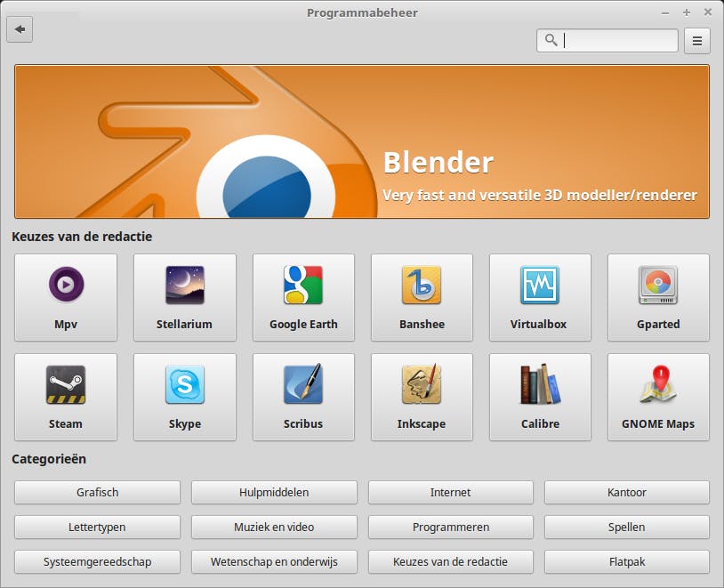This screenshot has height=588, width=724.
Task: Open the Gparted app tile
Action: coord(658,297)
